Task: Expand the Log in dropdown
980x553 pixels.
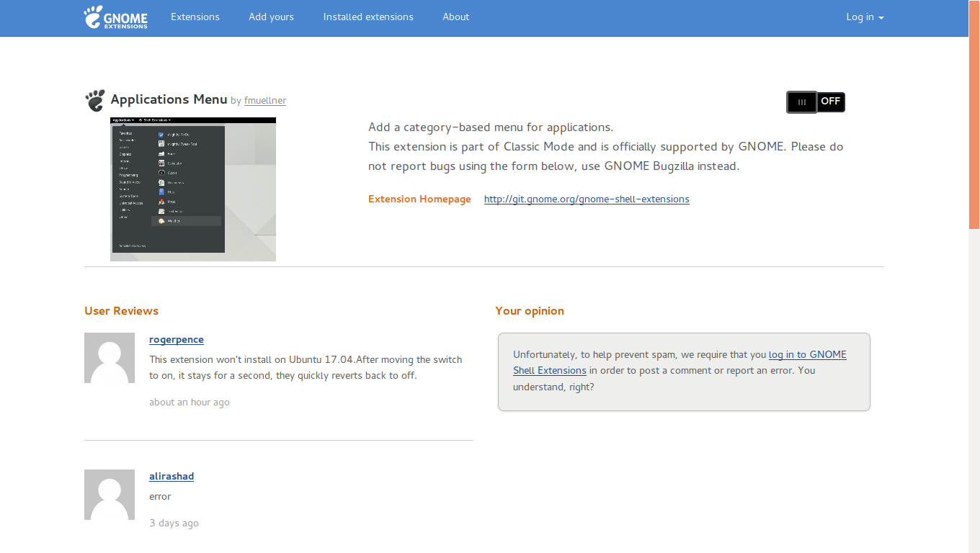Action: 865,17
